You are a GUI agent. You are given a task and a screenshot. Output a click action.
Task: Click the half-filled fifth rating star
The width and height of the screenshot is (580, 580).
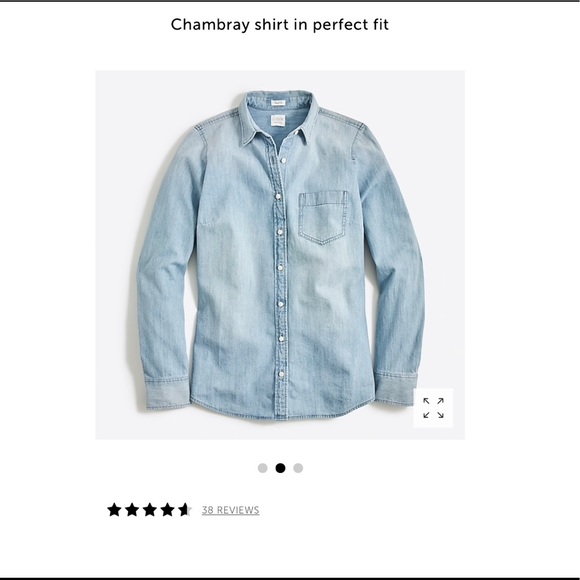185,510
